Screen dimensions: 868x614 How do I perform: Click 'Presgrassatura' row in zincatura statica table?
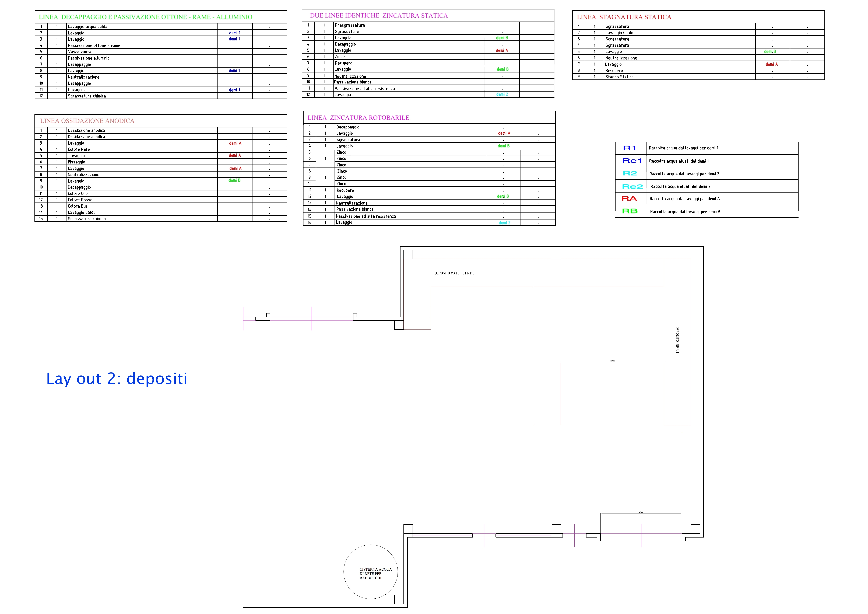(x=350, y=25)
